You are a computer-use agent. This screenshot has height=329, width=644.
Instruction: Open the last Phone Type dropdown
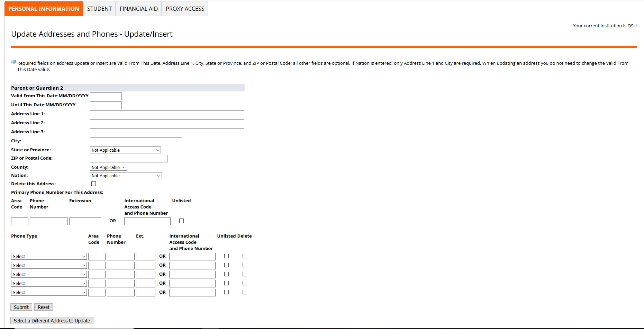tap(48, 292)
